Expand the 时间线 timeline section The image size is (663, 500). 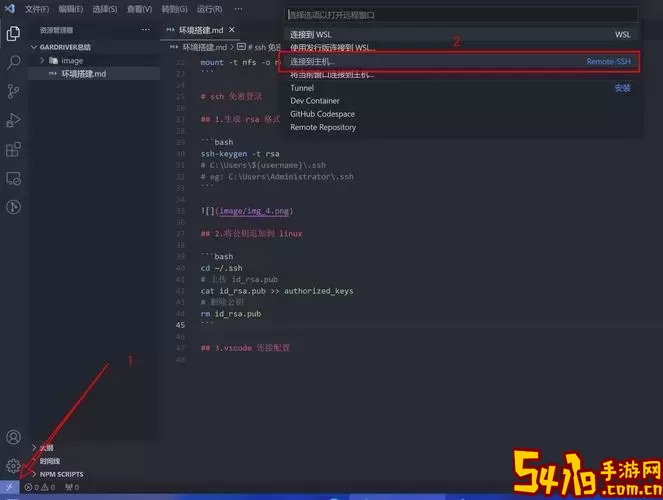pyautogui.click(x=93, y=461)
